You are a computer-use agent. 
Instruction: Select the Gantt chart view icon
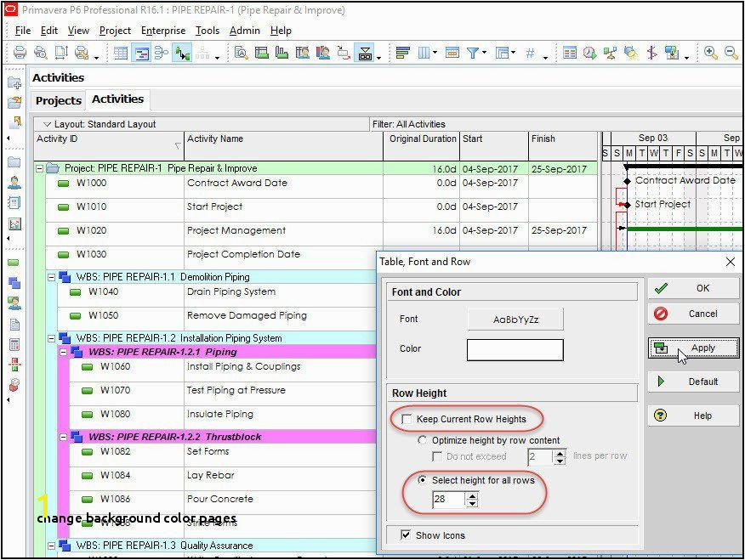pos(141,53)
